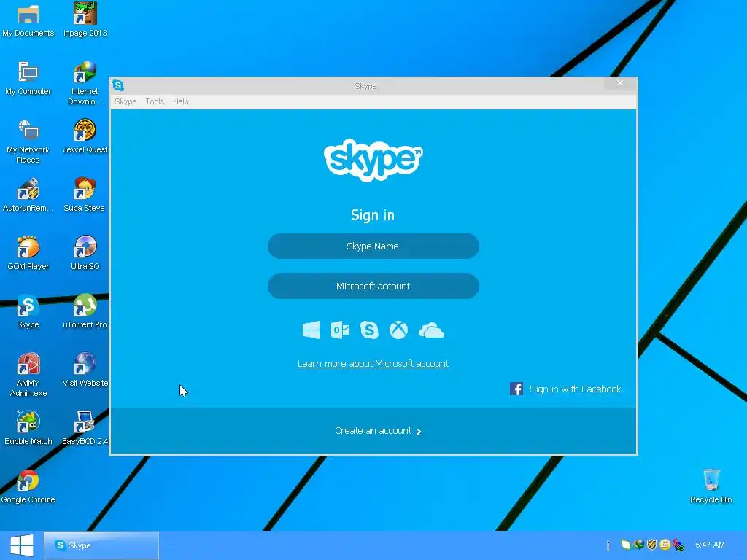Select My Documents desktop icon

(28, 20)
